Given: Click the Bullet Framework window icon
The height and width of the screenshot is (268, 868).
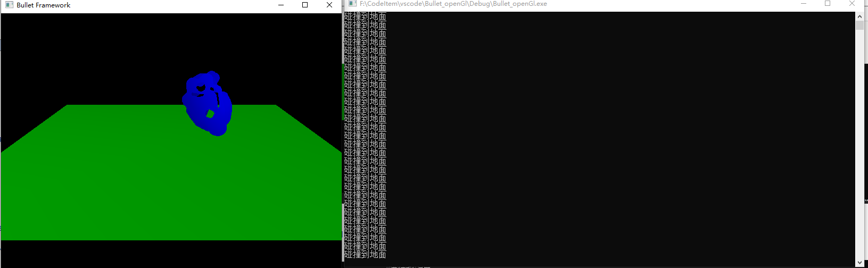Looking at the screenshot, I should coord(9,5).
